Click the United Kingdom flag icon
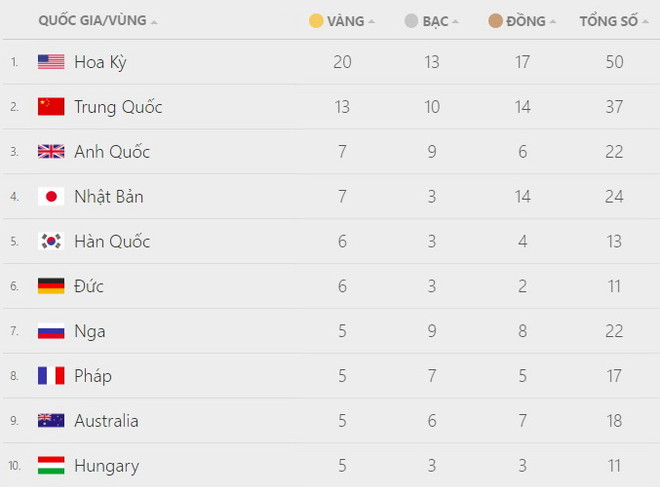Image resolution: width=660 pixels, height=487 pixels. [x=51, y=152]
